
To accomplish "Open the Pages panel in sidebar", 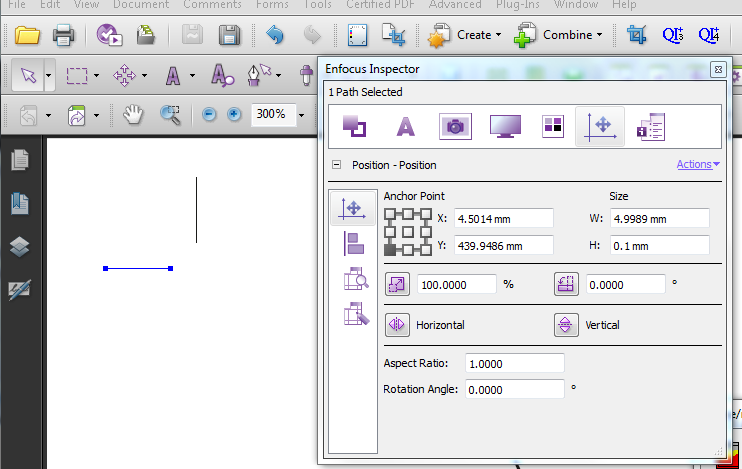I will click(20, 160).
